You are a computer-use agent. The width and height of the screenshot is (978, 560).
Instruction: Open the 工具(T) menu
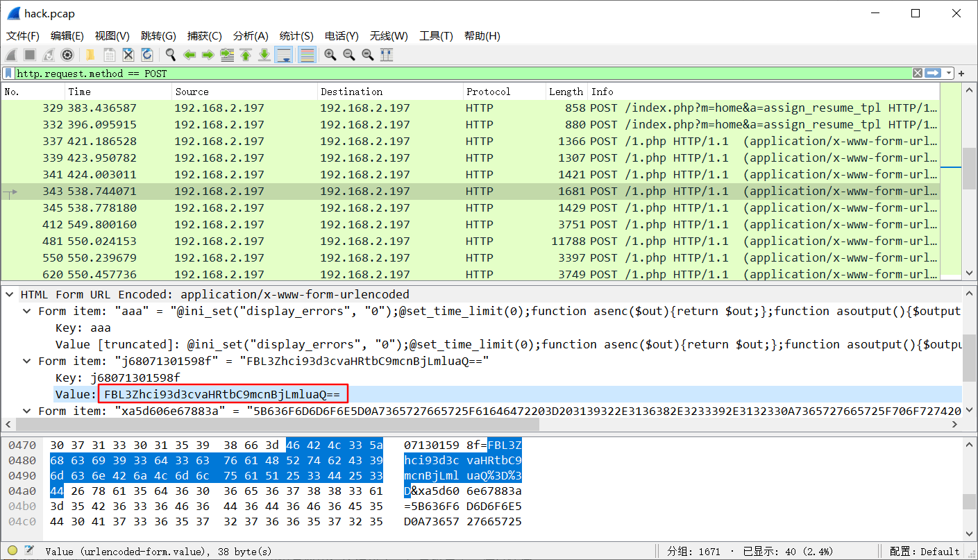pyautogui.click(x=436, y=36)
